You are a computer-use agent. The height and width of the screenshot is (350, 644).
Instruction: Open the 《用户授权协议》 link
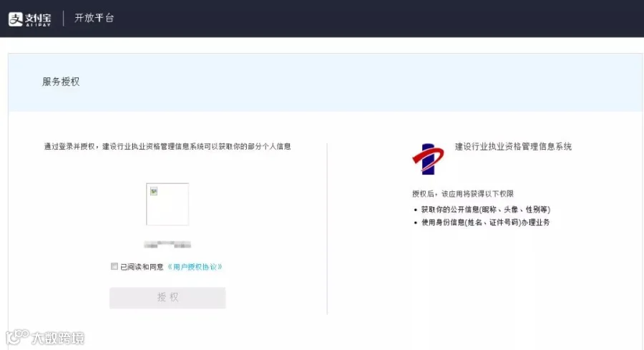click(195, 267)
